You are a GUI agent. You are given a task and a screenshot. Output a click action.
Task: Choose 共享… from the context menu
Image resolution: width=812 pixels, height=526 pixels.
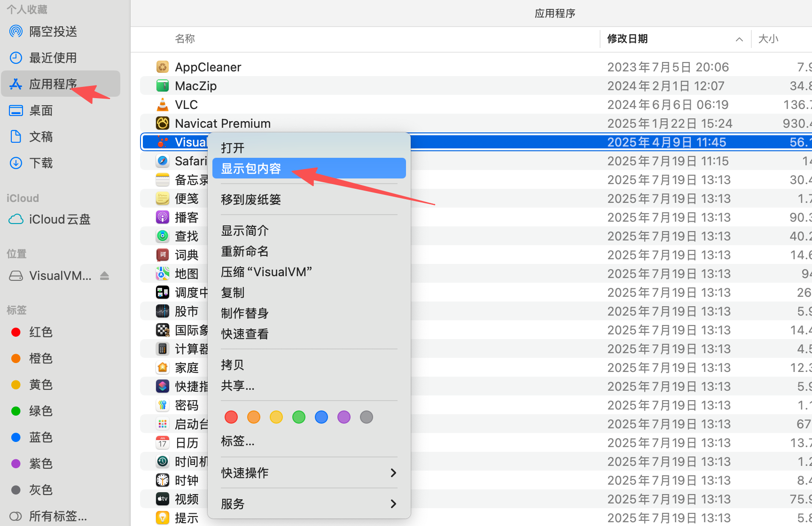(309, 386)
